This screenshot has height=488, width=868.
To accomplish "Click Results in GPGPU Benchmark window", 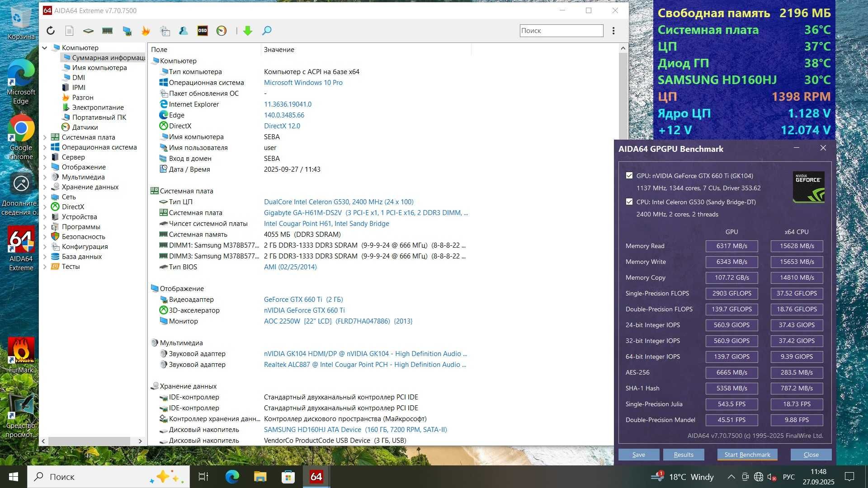I will pos(684,455).
